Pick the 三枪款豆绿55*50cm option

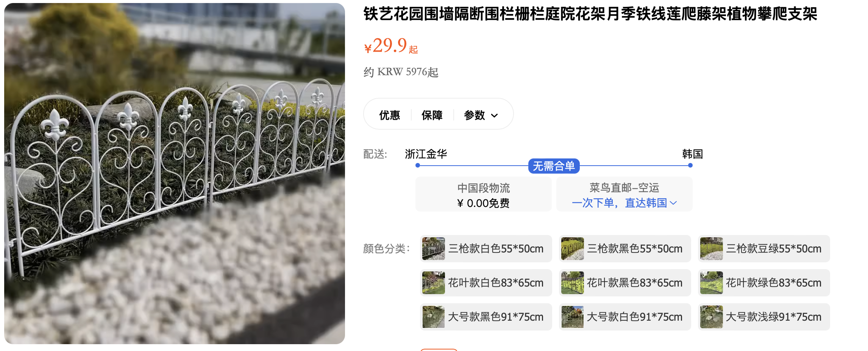(764, 249)
